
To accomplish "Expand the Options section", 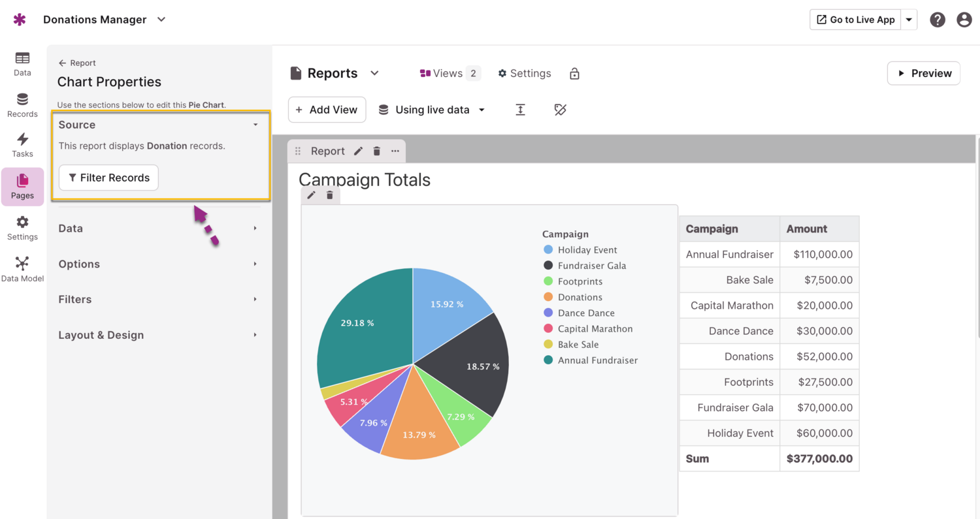I will [x=158, y=264].
